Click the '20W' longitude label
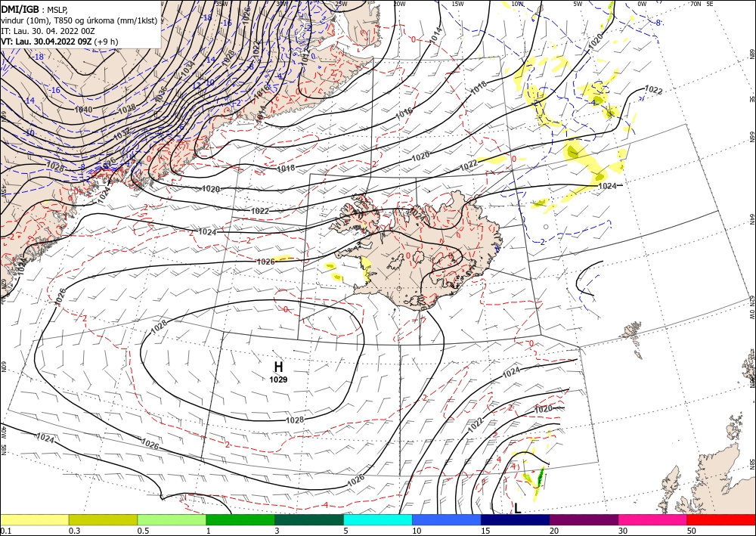The width and height of the screenshot is (756, 536). coord(398,4)
